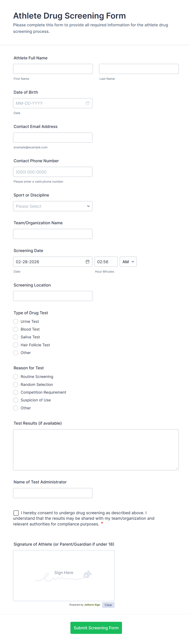Viewport: 190px width, 644px height.
Task: Choose Random Selection as test reason
Action: (x=16, y=384)
